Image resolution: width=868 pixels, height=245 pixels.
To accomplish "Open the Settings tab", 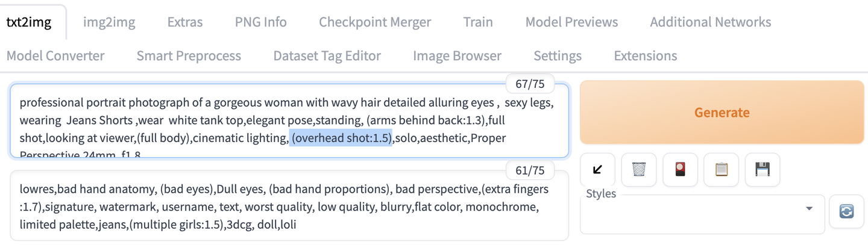I will point(558,56).
